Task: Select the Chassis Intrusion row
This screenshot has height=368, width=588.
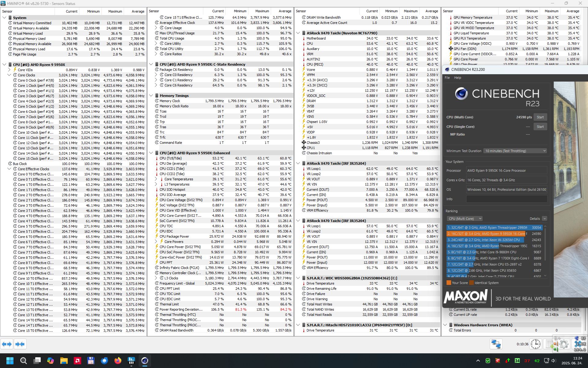Action: click(x=367, y=153)
